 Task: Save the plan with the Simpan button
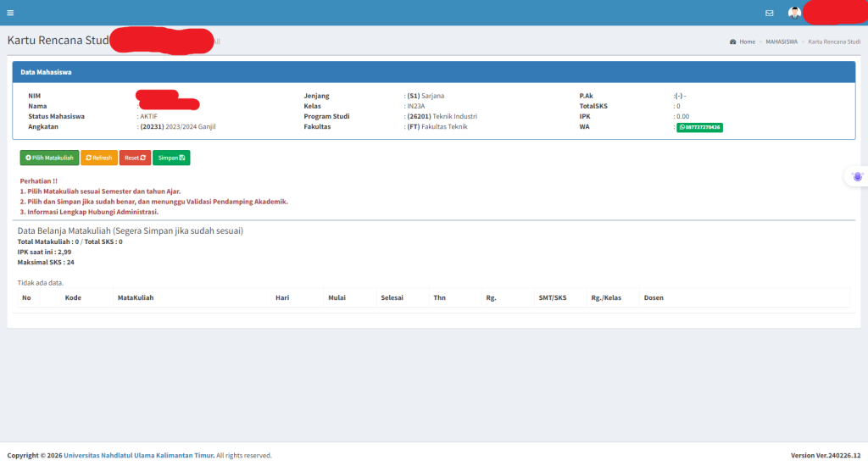[x=171, y=158]
